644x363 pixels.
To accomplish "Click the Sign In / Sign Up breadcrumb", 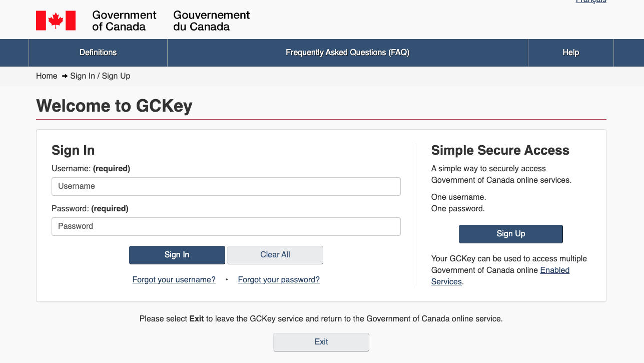I will coord(100,76).
